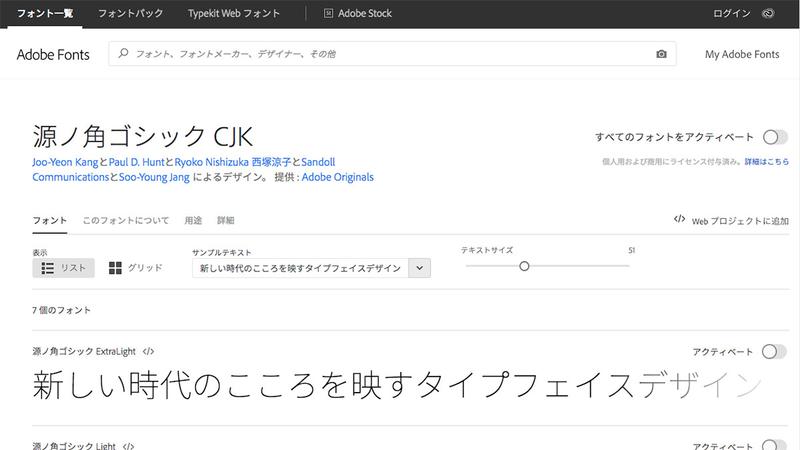Viewport: 800px width, 450px height.
Task: Enable アクティベート toggle for ExtraLight font
Action: tap(774, 351)
